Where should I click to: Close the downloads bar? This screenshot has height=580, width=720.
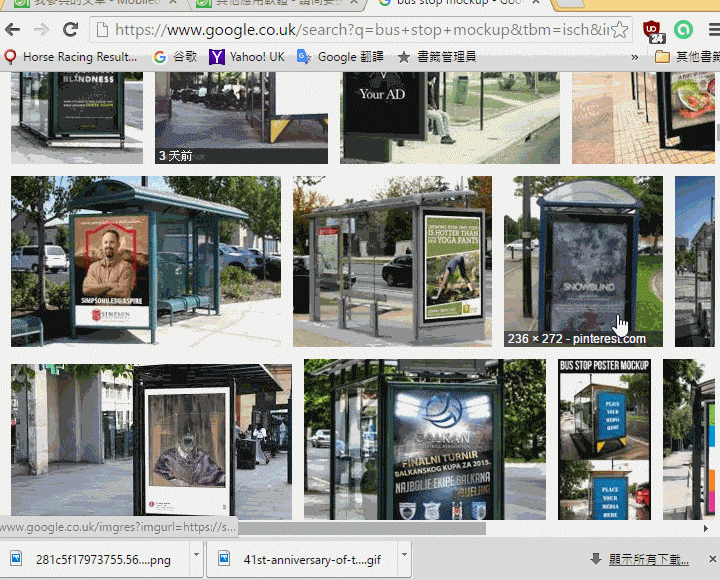(712, 559)
